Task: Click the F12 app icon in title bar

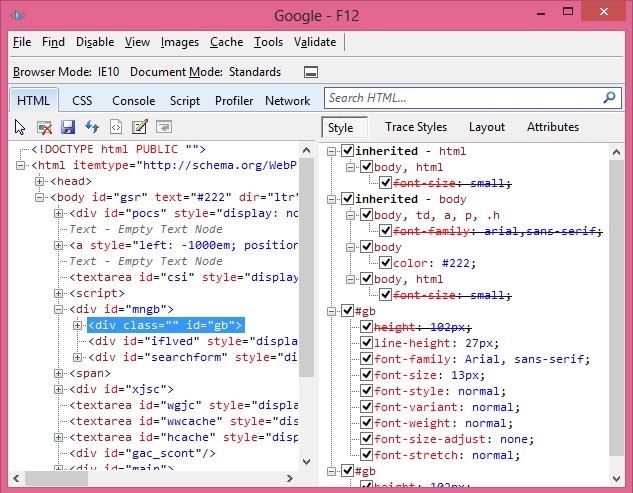Action: 18,15
